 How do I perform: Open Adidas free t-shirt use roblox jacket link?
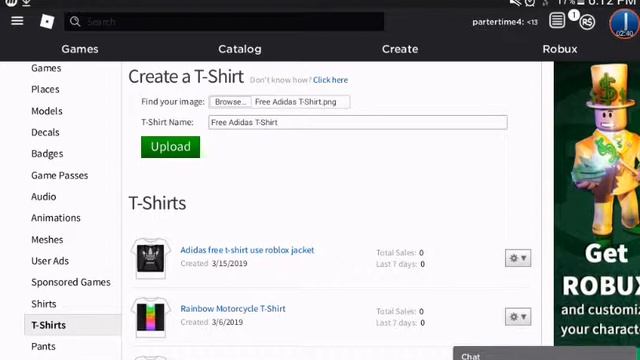[x=247, y=250]
